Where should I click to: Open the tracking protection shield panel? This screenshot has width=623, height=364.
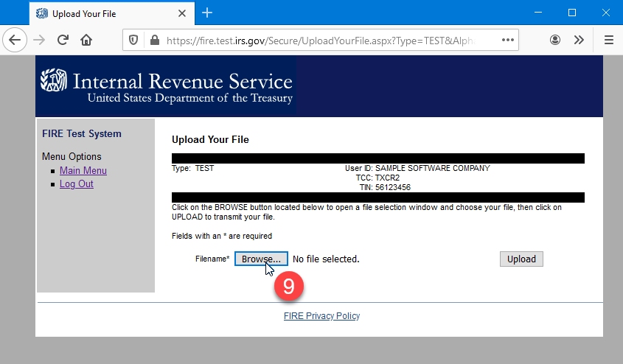click(133, 40)
